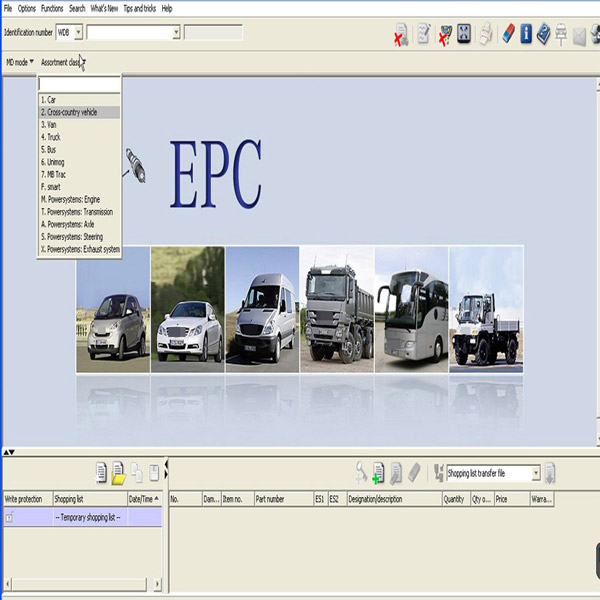600x600 pixels.
Task: Click the coach bus thumbnail image
Action: (411, 309)
